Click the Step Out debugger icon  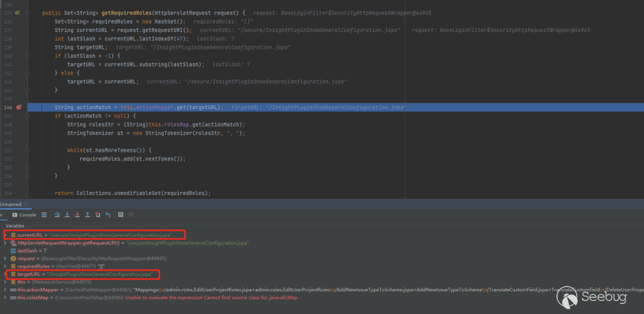(88, 214)
